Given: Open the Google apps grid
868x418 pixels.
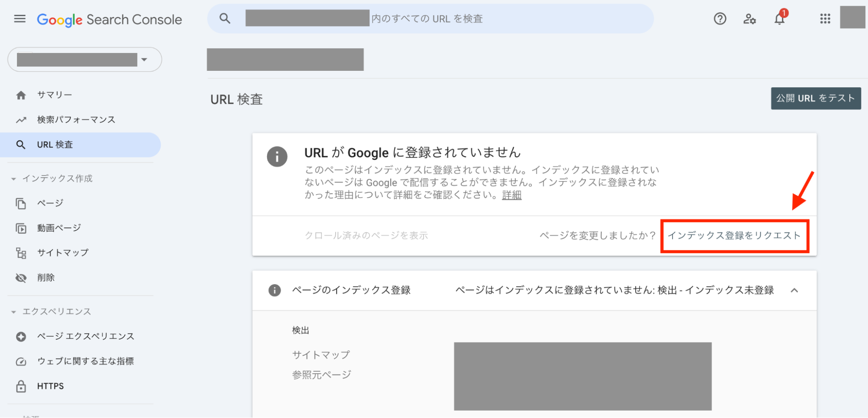Looking at the screenshot, I should point(825,19).
